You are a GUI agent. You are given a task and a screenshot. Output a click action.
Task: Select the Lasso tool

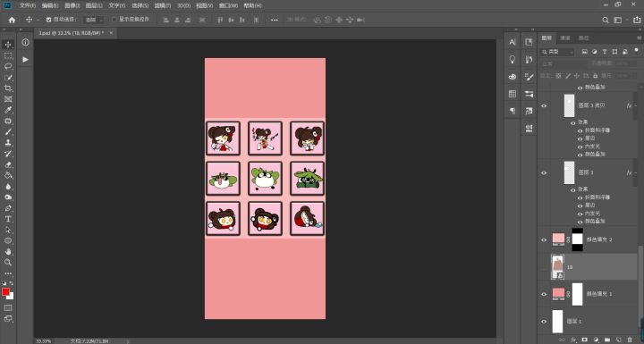click(8, 66)
